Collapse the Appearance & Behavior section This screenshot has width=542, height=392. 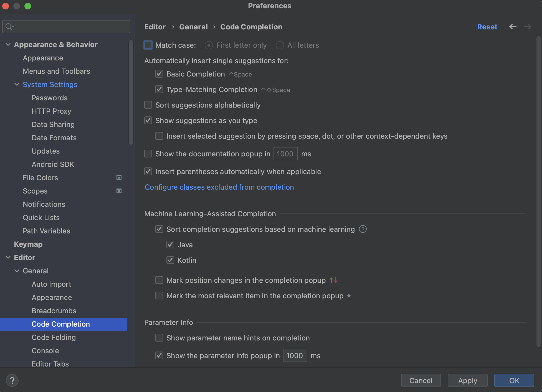[8, 44]
